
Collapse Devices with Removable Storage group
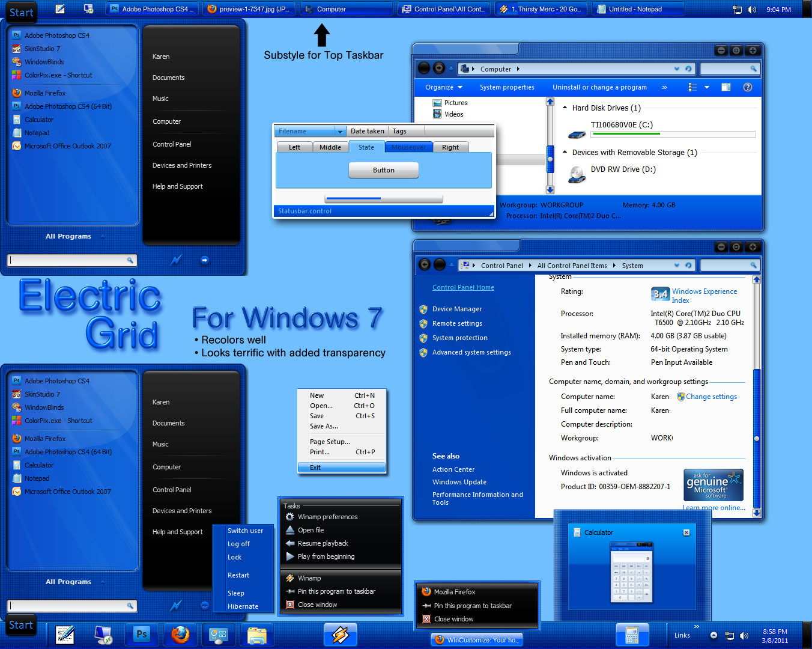click(x=565, y=152)
